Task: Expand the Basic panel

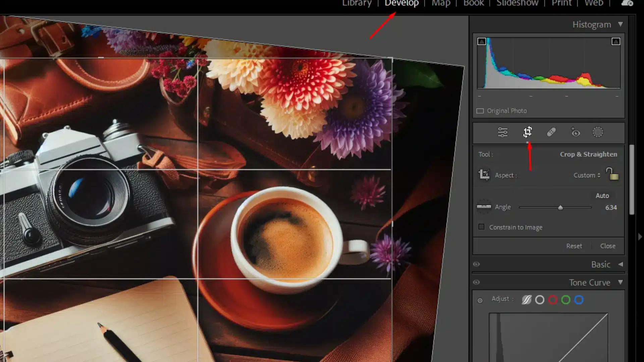Action: (621, 264)
